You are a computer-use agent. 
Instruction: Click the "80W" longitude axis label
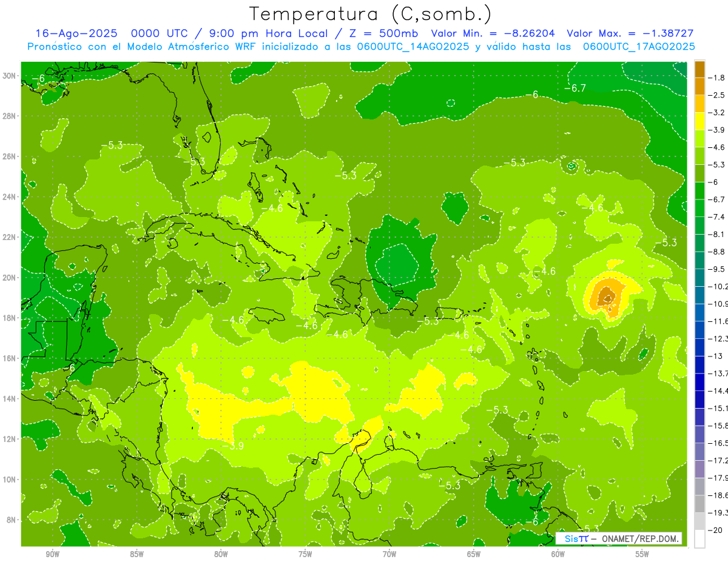click(x=221, y=555)
